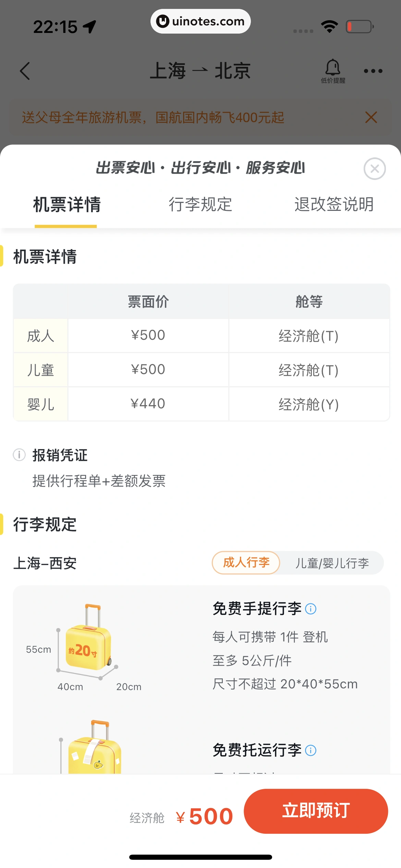Viewport: 401px width, 868px height.
Task: Tap the checked luggage suitcase image
Action: [94, 751]
